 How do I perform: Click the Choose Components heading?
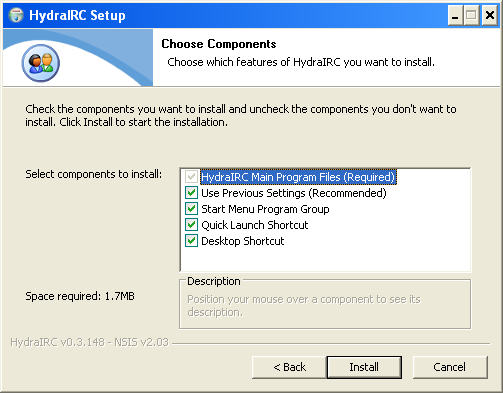tap(219, 44)
